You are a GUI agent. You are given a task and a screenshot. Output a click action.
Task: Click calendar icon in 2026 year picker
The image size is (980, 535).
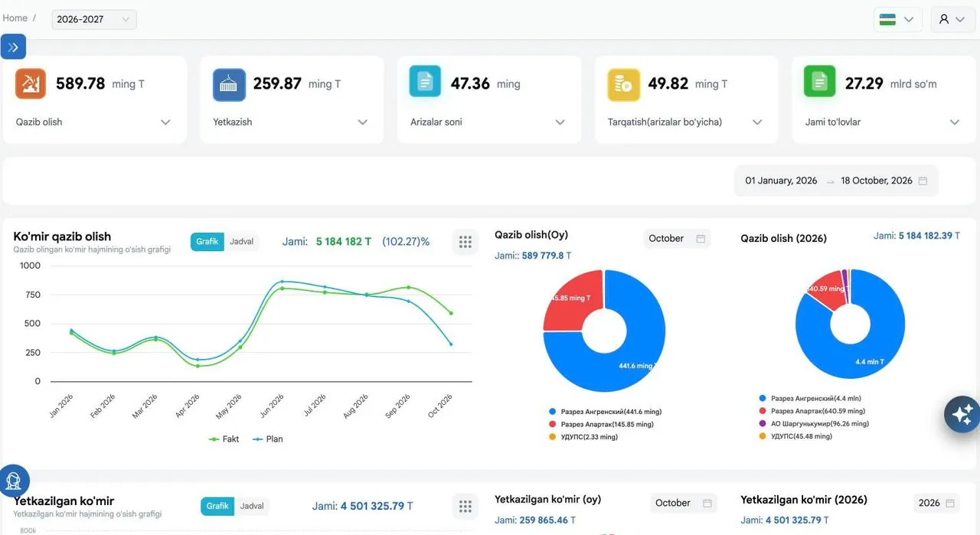(x=950, y=503)
